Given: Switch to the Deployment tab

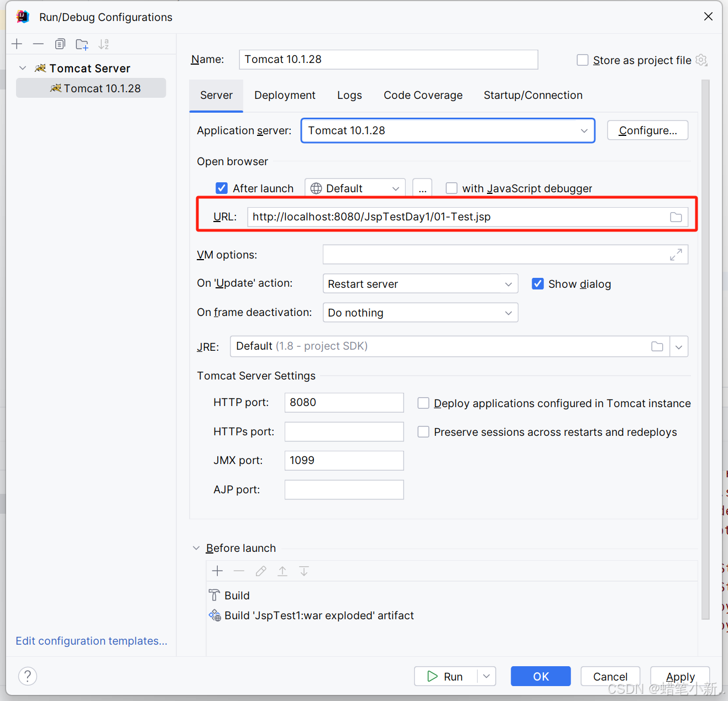Looking at the screenshot, I should tap(285, 95).
